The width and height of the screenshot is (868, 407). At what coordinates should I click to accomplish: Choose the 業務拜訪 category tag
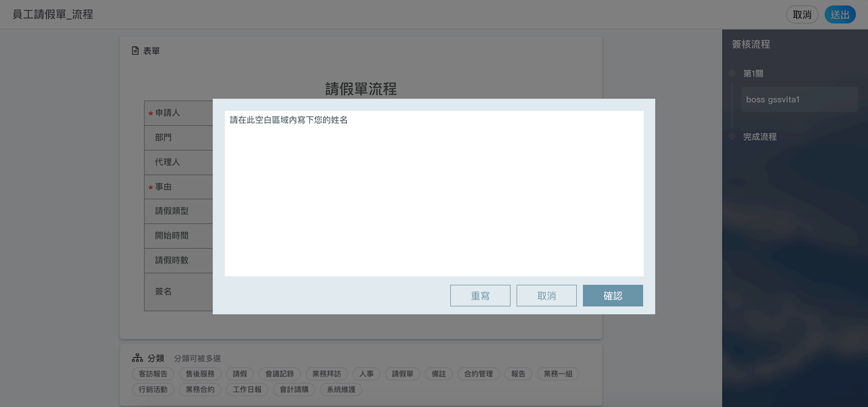coord(327,374)
